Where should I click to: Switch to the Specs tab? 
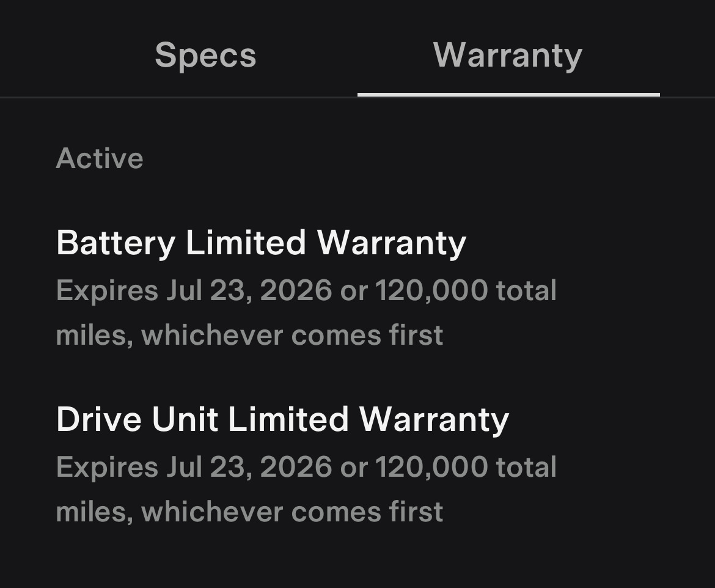205,56
